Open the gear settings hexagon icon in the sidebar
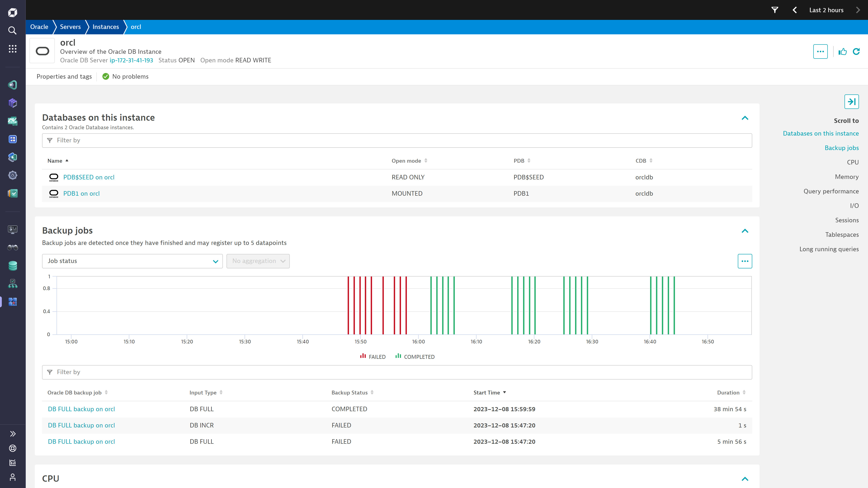The image size is (868, 488). [x=12, y=175]
